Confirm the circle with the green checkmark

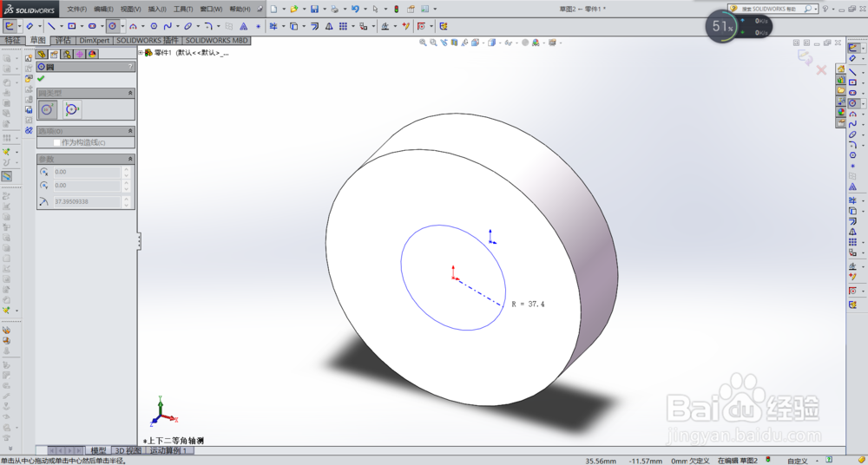pyautogui.click(x=41, y=79)
